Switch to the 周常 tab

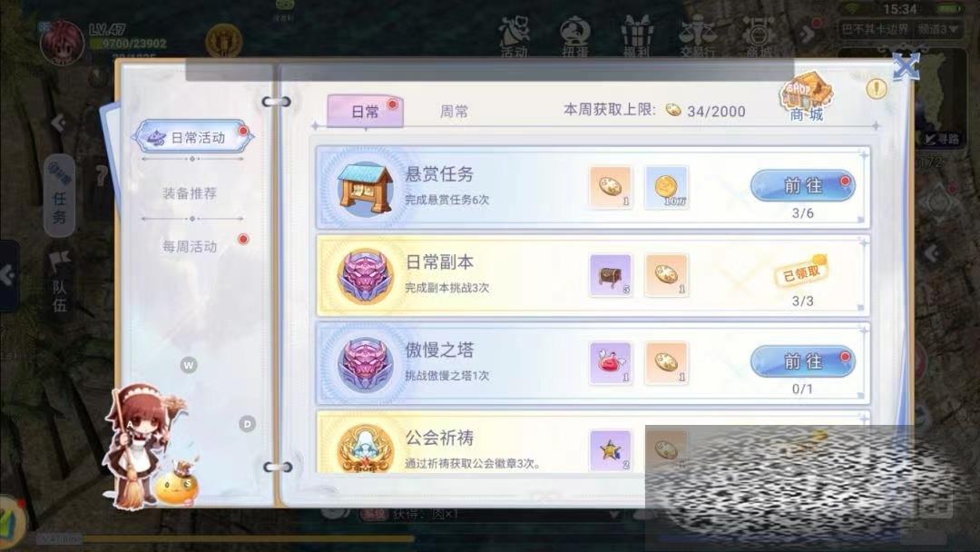(x=454, y=112)
